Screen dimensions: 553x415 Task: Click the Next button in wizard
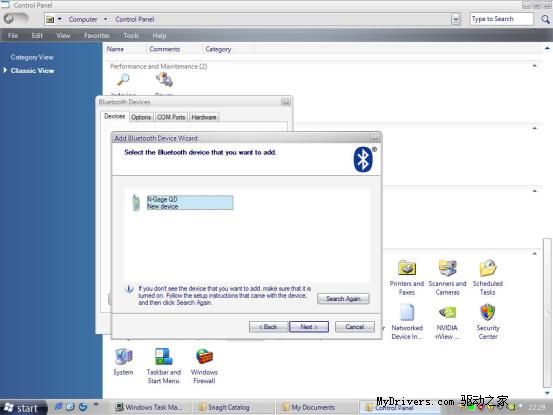pyautogui.click(x=309, y=327)
